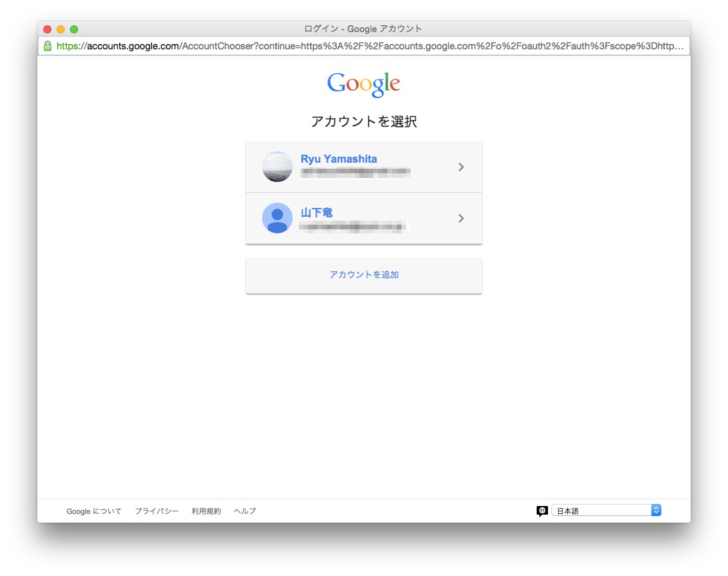Click Ryu Yamashita's profile photo
728x576 pixels.
pos(277,167)
